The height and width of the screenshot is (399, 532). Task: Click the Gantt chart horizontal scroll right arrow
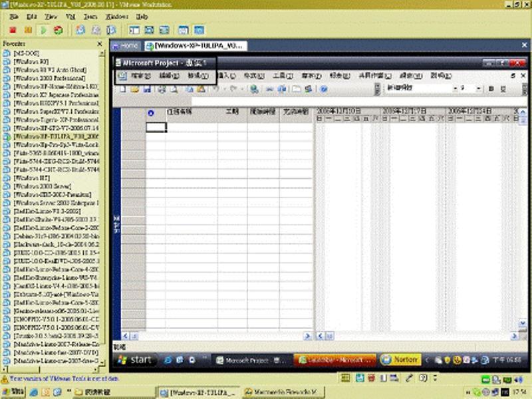click(514, 336)
